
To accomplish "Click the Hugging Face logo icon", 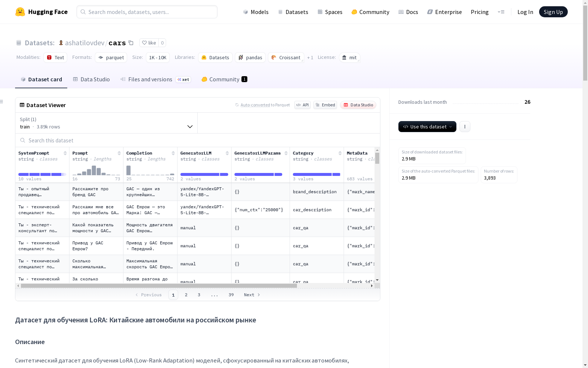I will tap(20, 12).
